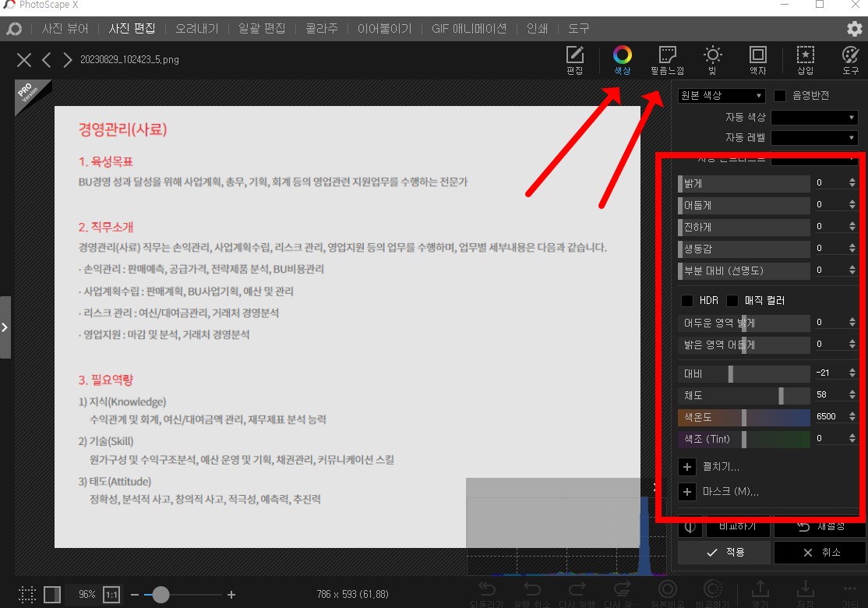The image size is (868, 608).
Task: Enable the HDR checkbox
Action: click(688, 299)
